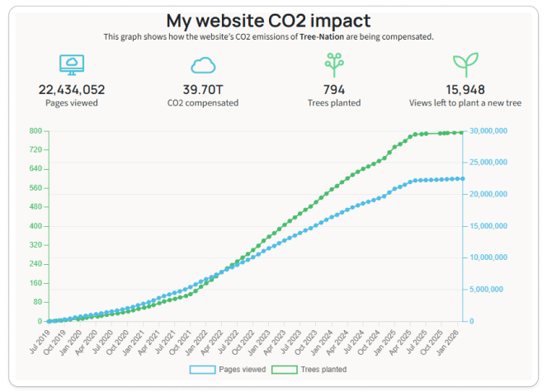The image size is (547, 392).
Task: Click the green Trees planted legend swatch
Action: (x=285, y=370)
